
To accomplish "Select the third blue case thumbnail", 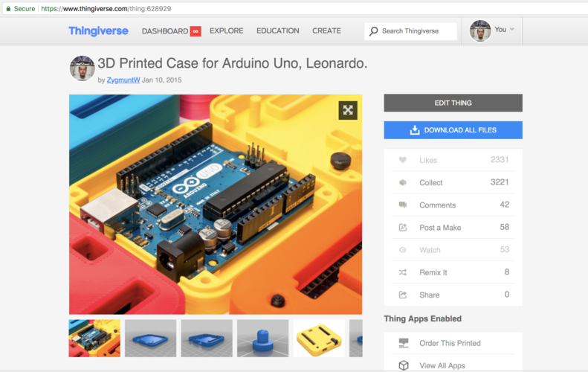I will (207, 339).
